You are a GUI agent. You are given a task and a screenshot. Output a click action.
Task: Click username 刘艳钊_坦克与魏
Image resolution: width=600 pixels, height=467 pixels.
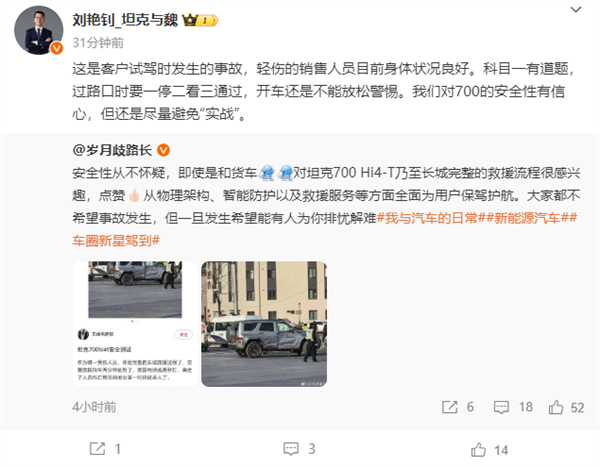point(125,20)
